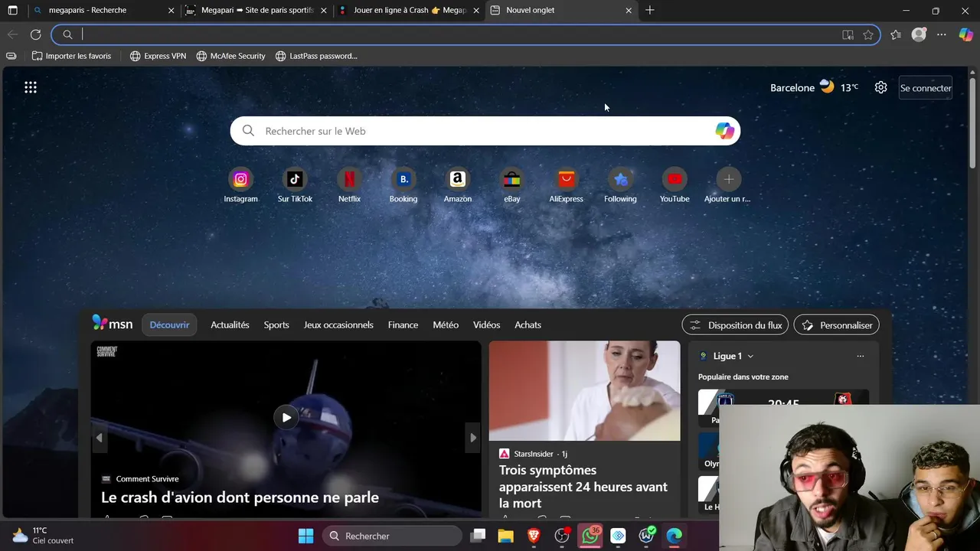Open Express VPN bookmark
The image size is (980, 551).
click(158, 56)
